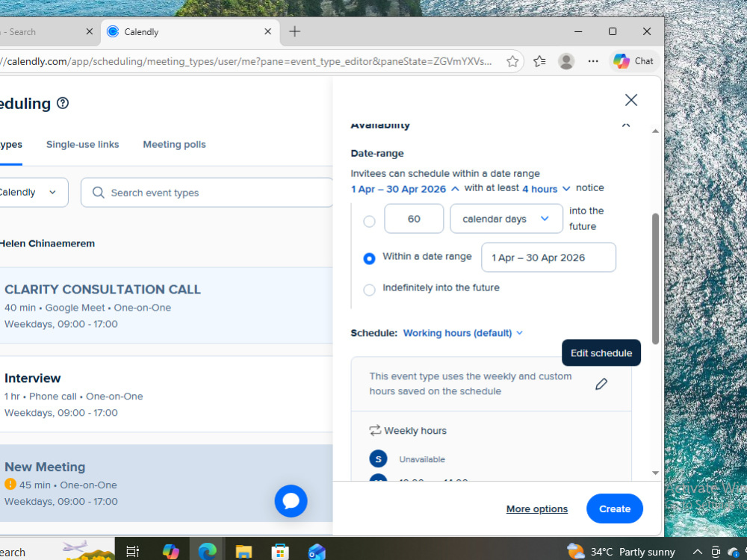This screenshot has width=747, height=560.
Task: Switch to the Event types tab
Action: 11,145
